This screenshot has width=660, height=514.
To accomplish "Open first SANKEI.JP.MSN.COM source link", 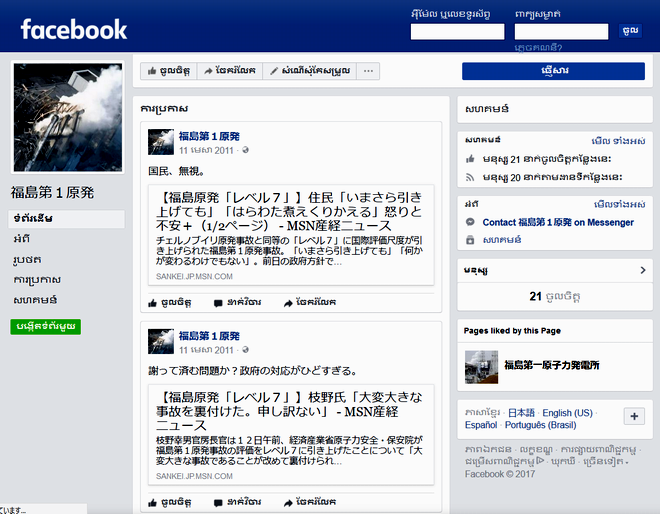I will (x=194, y=277).
